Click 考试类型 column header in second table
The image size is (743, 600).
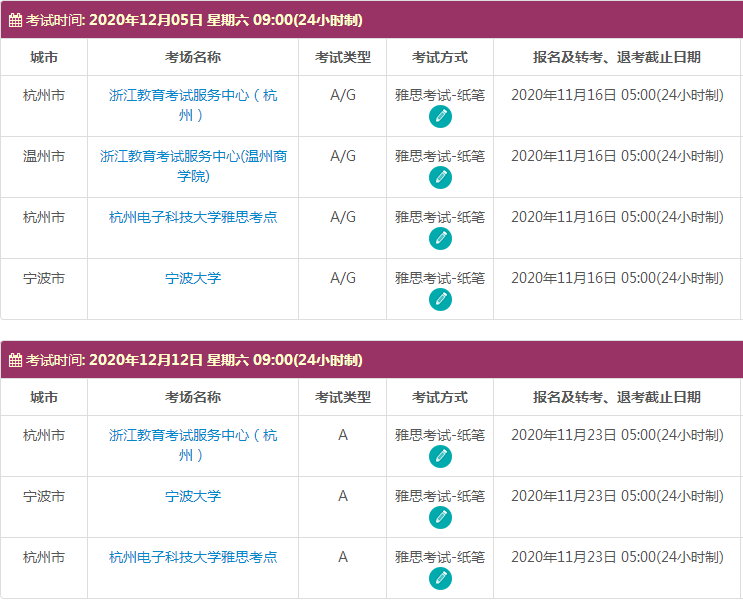342,397
